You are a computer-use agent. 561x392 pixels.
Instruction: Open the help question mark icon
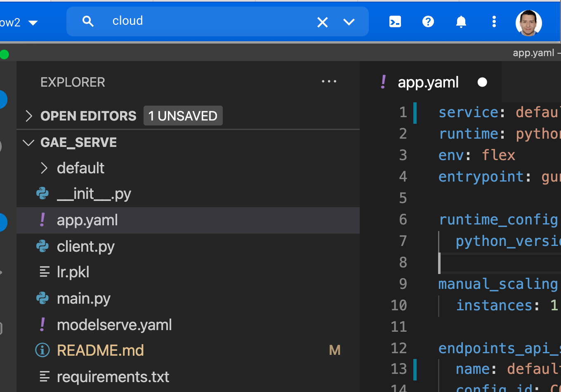428,21
